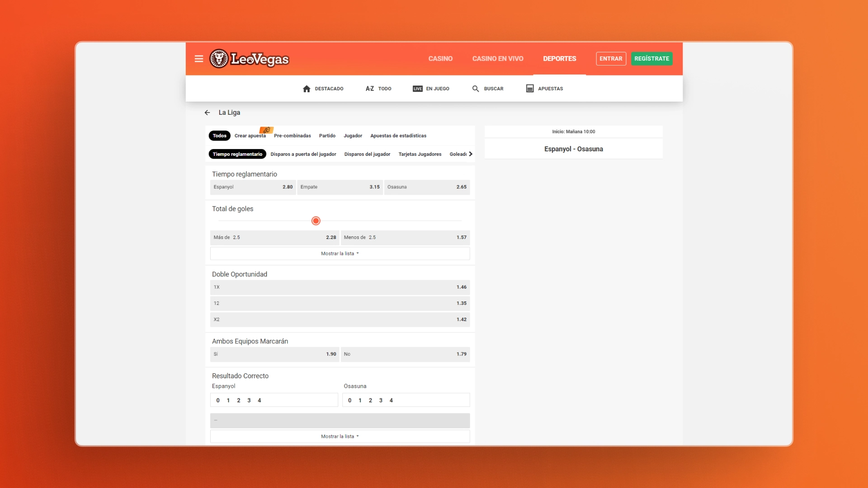The image size is (868, 488).
Task: Drag the Total de goles slider
Action: [x=316, y=221]
